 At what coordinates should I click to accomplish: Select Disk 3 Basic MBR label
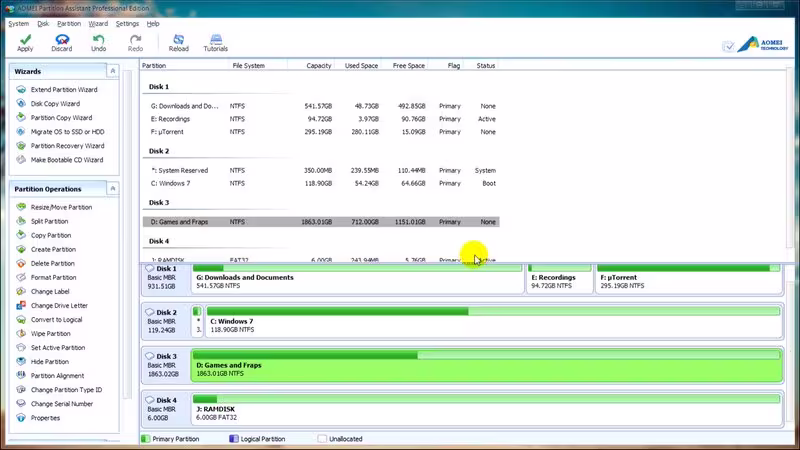(x=166, y=365)
